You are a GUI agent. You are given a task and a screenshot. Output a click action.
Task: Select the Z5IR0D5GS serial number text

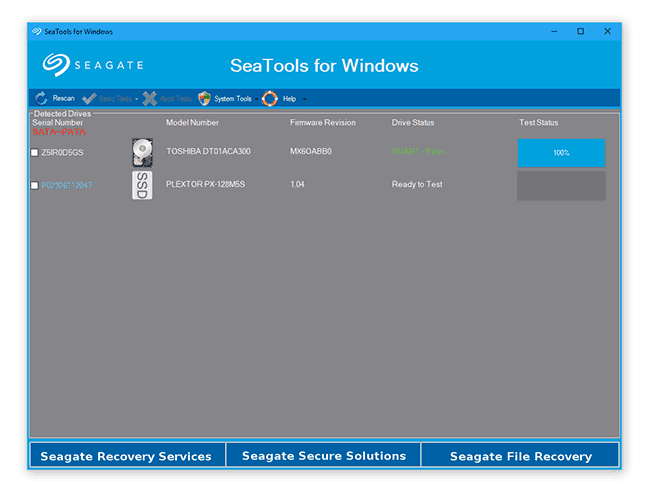pyautogui.click(x=62, y=153)
